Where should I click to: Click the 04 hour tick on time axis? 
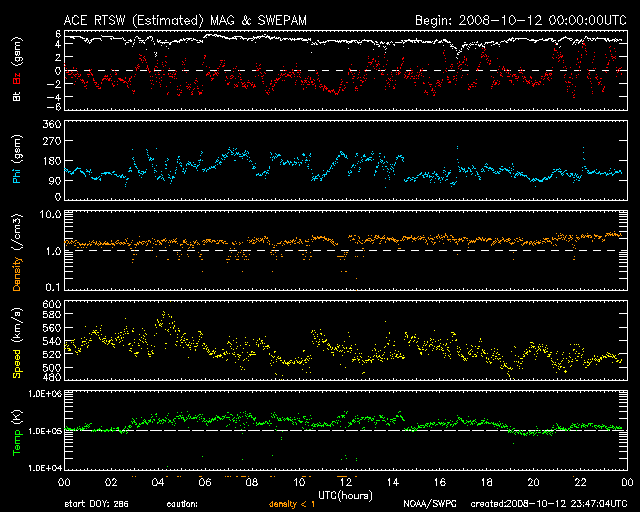tap(158, 482)
